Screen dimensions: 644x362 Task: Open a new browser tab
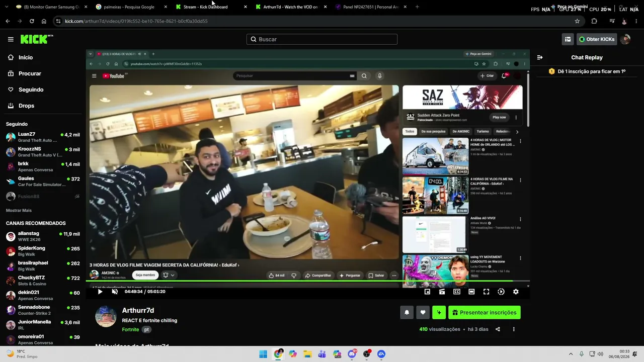pyautogui.click(x=417, y=7)
